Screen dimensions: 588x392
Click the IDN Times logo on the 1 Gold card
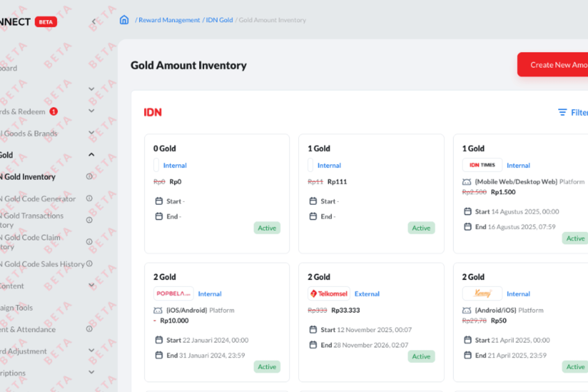(x=482, y=165)
